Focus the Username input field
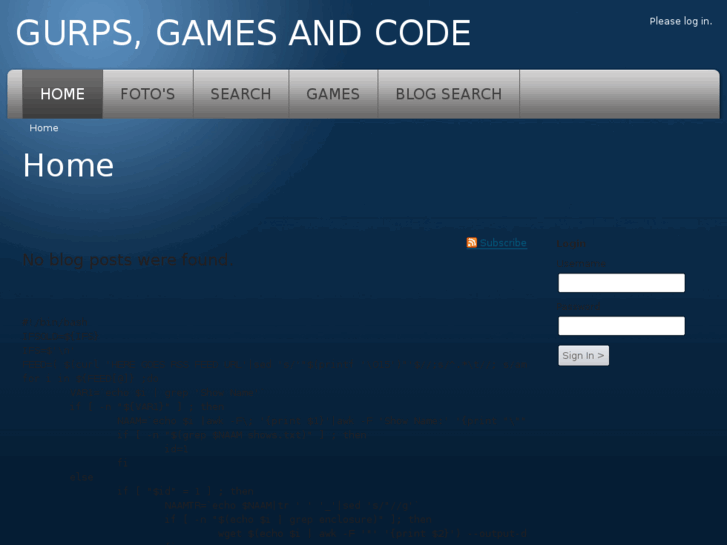The image size is (727, 545). 621,283
